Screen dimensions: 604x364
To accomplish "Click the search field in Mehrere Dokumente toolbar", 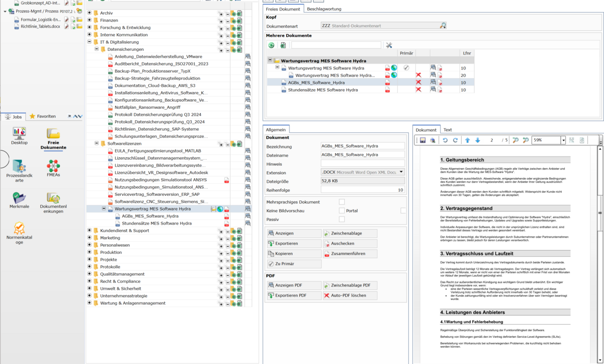I will [336, 45].
